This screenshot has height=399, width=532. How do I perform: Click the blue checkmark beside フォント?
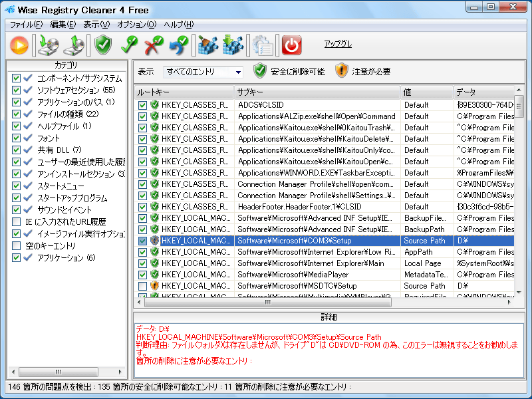pos(28,138)
